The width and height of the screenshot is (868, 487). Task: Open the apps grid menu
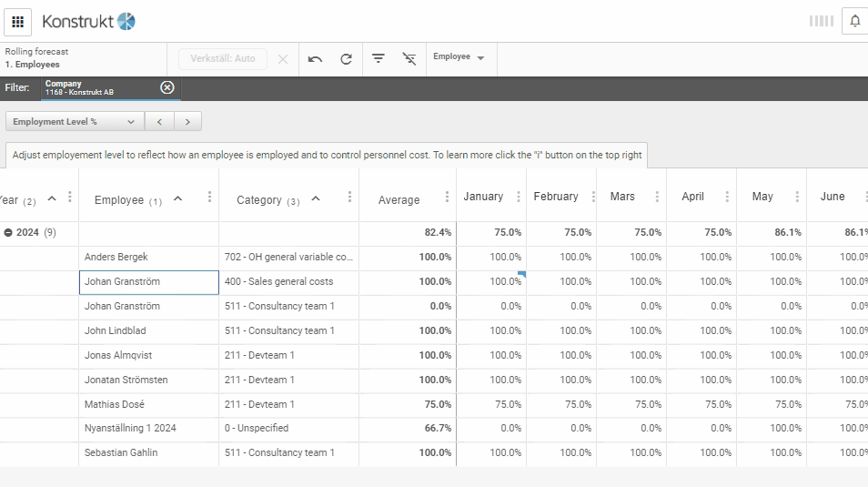pyautogui.click(x=18, y=22)
